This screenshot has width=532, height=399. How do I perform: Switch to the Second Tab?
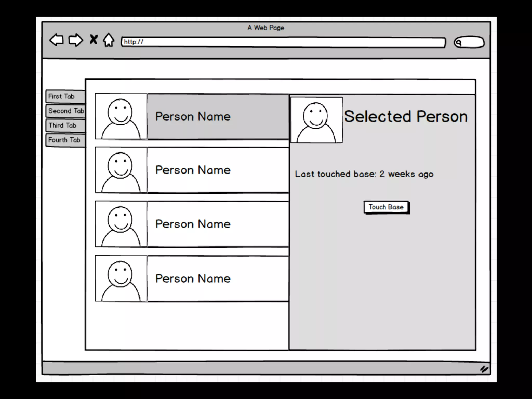click(65, 111)
